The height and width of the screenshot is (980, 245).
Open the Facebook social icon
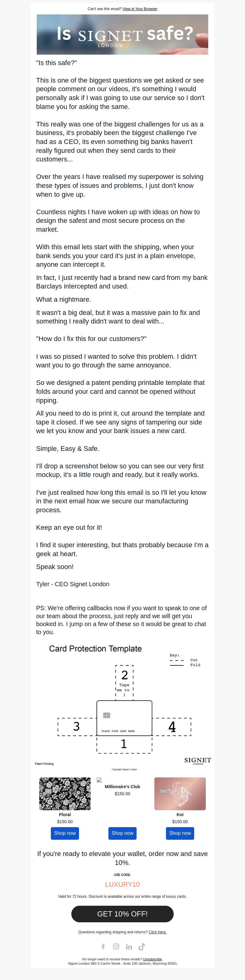click(103, 946)
